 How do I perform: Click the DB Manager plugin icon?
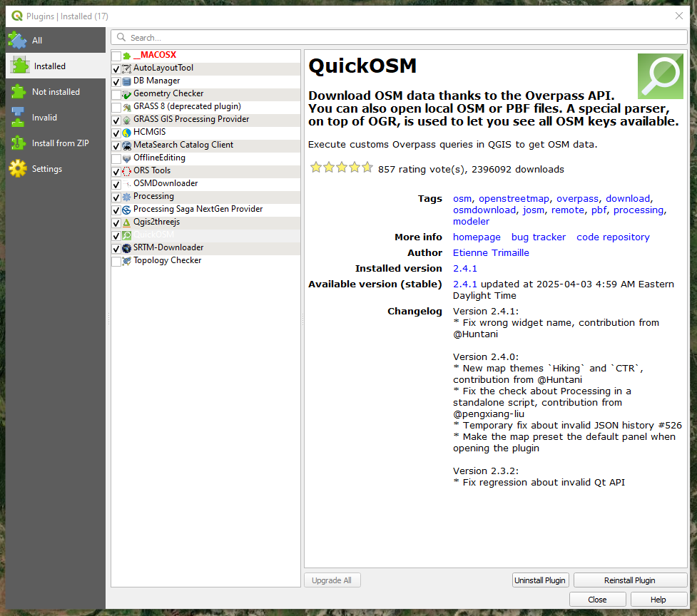click(126, 81)
